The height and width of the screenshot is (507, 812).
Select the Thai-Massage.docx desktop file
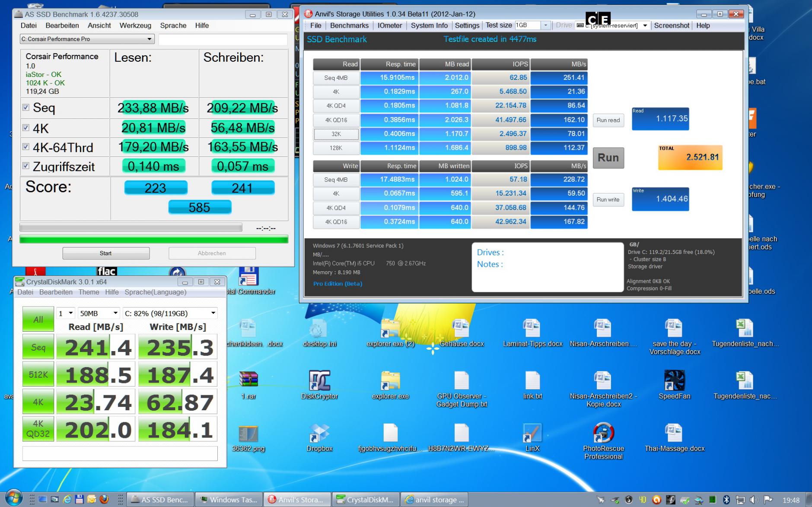(x=675, y=437)
